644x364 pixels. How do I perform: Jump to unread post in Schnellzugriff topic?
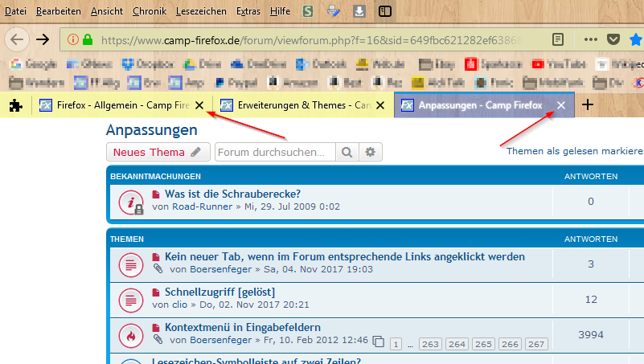pos(156,292)
